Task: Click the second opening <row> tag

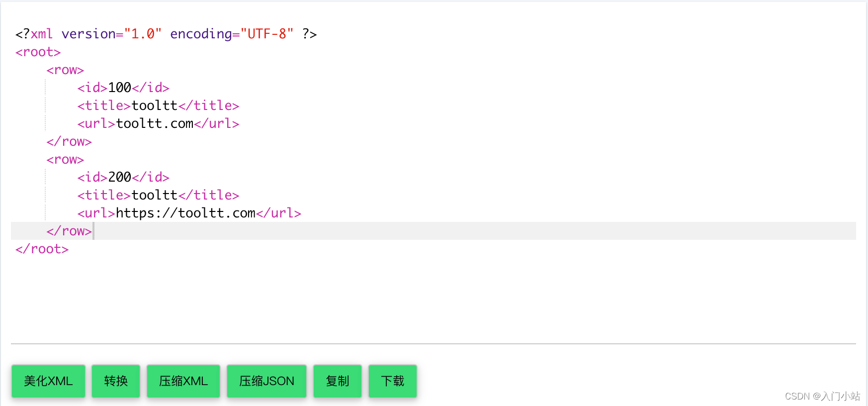Action: click(x=65, y=160)
